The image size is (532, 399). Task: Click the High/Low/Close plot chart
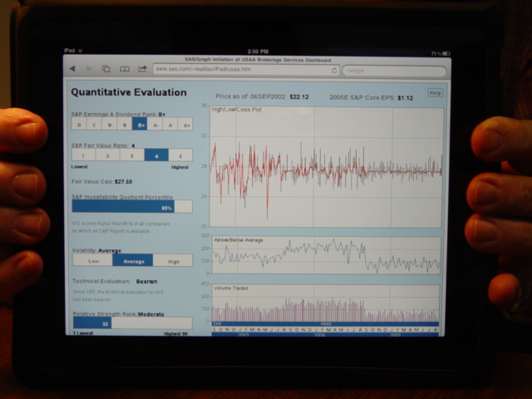pyautogui.click(x=326, y=166)
